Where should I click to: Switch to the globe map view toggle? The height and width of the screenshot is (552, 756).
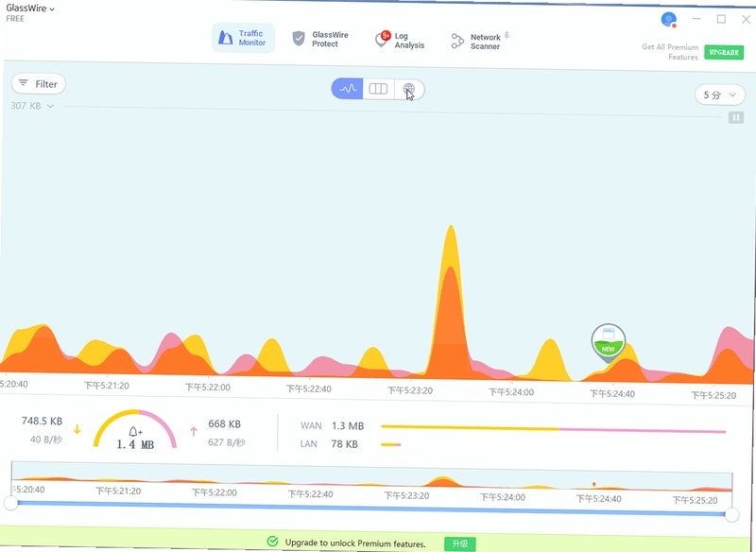tap(409, 90)
